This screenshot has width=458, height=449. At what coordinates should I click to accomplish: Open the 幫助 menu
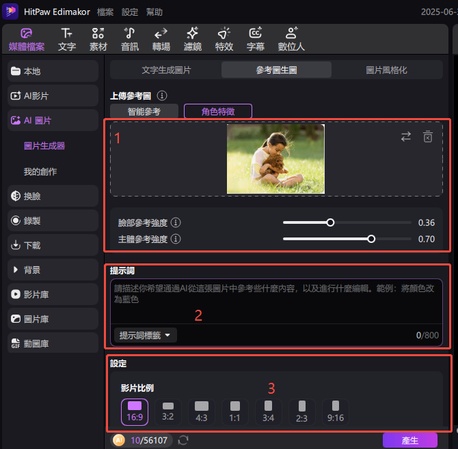click(x=154, y=12)
